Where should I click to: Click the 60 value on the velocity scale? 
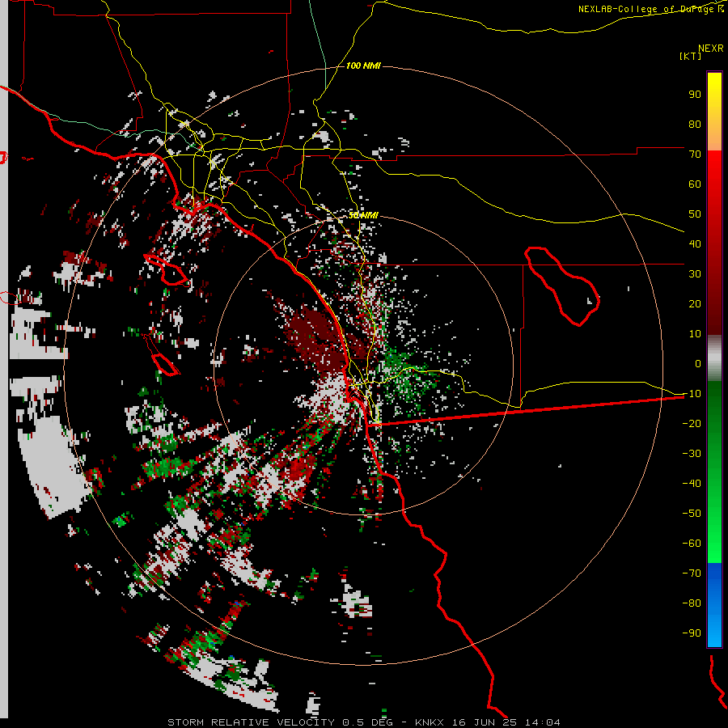(x=695, y=184)
